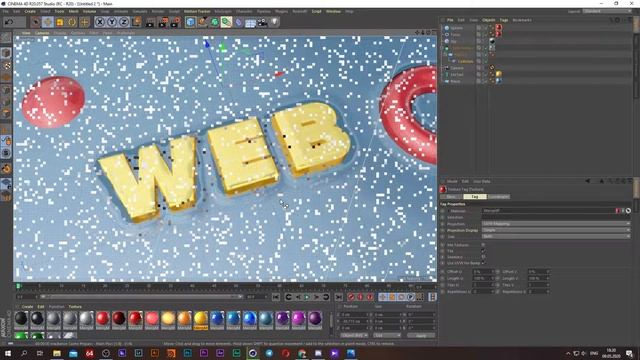Toggle the Mix Textures checkbox
The height and width of the screenshot is (360, 640).
pos(483,245)
